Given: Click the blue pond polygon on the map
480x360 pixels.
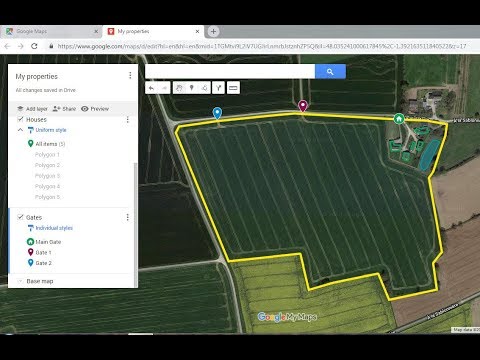Looking at the screenshot, I should pyautogui.click(x=429, y=155).
